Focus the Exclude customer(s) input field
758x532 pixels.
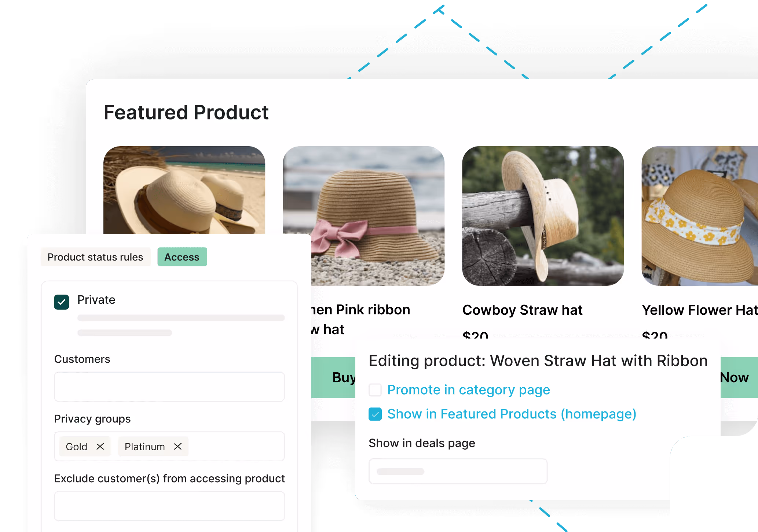tap(169, 506)
